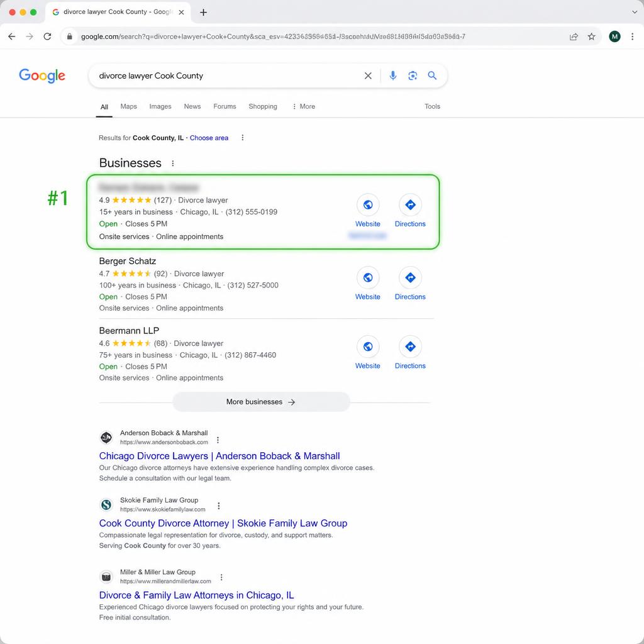Click into the search input field
This screenshot has height=644, width=644.
coord(228,75)
